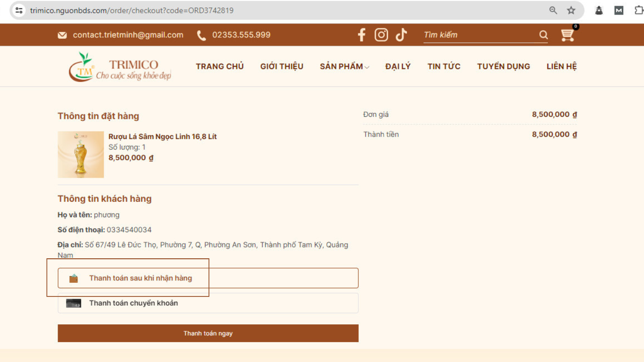The image size is (644, 362).
Task: Open the LIÊN HỆ page
Action: pos(561,66)
